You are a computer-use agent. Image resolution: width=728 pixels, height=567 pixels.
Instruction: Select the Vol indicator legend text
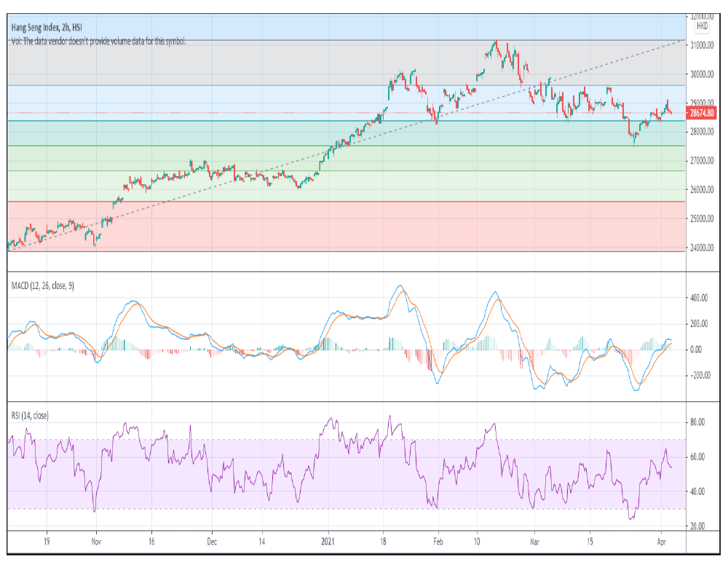point(98,41)
